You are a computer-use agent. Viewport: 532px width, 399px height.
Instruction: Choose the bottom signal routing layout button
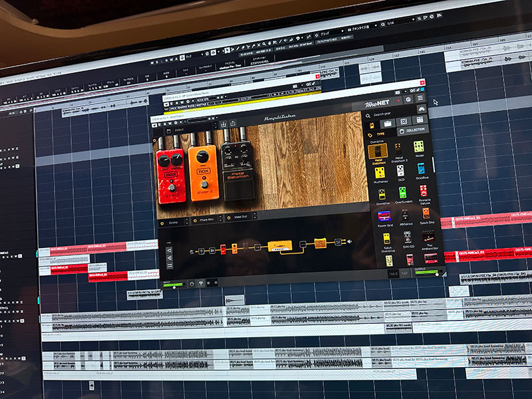(170, 265)
